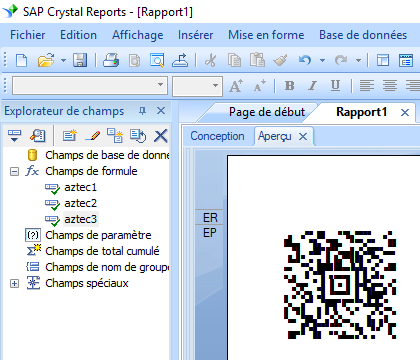Decrease font size with the small A icon

(260, 86)
